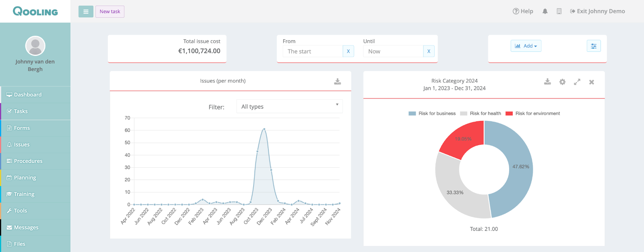Screen dimensions: 644x252
Task: Open Files in sidebar
Action: coord(35,244)
